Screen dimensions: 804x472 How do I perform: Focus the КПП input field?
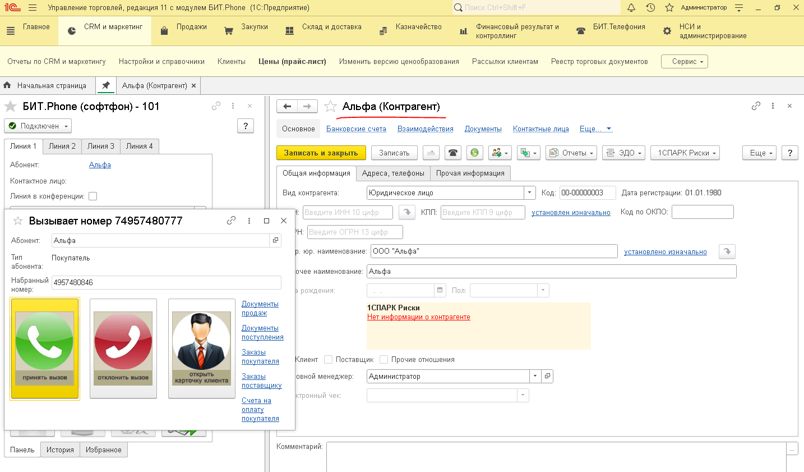[x=483, y=212]
